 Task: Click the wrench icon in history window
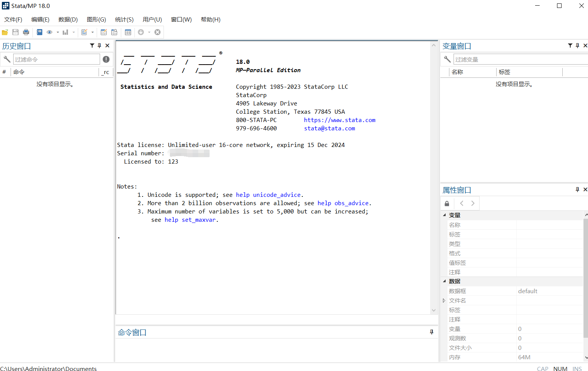[x=7, y=59]
